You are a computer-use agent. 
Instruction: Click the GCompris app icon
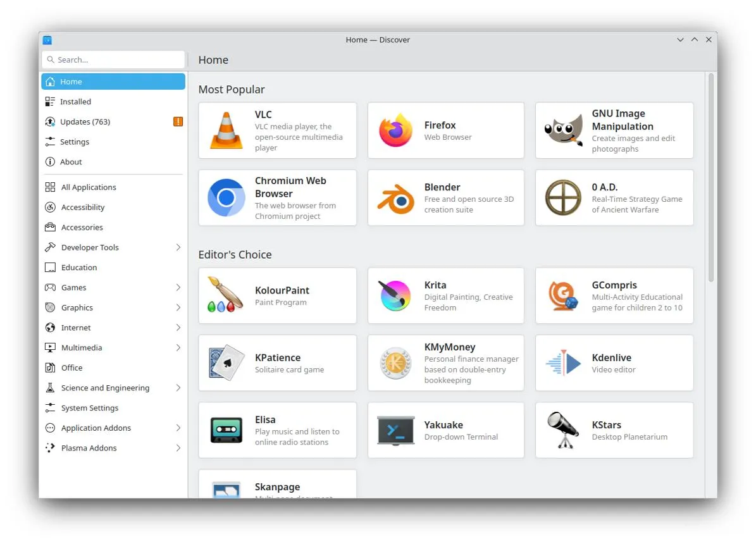click(563, 295)
